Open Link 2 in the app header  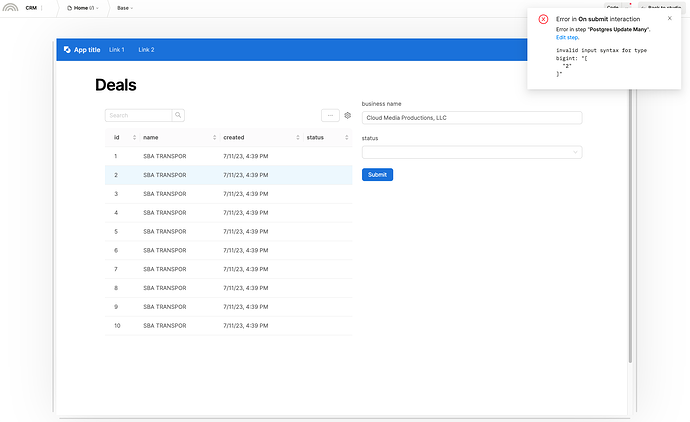146,50
